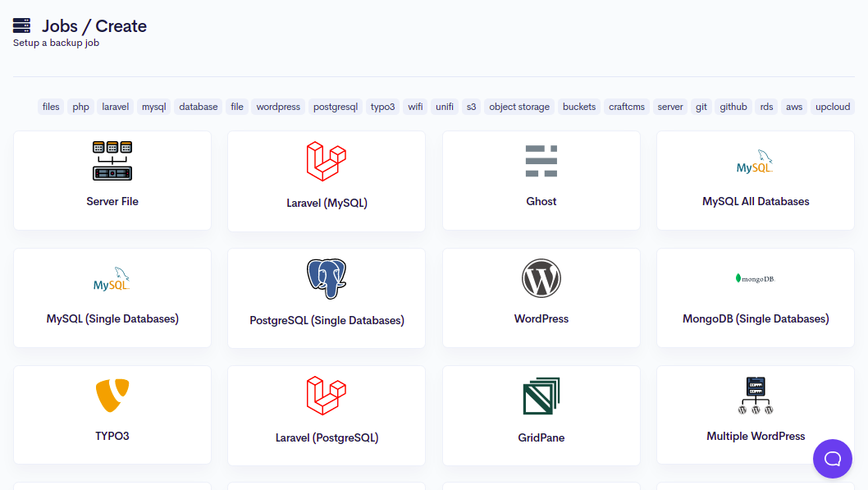Click the Jobs / Create heading

(94, 26)
